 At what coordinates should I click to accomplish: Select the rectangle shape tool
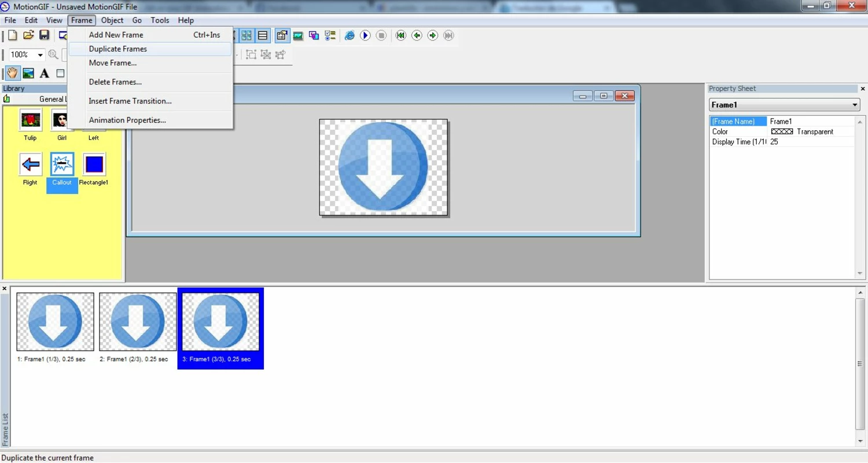60,73
